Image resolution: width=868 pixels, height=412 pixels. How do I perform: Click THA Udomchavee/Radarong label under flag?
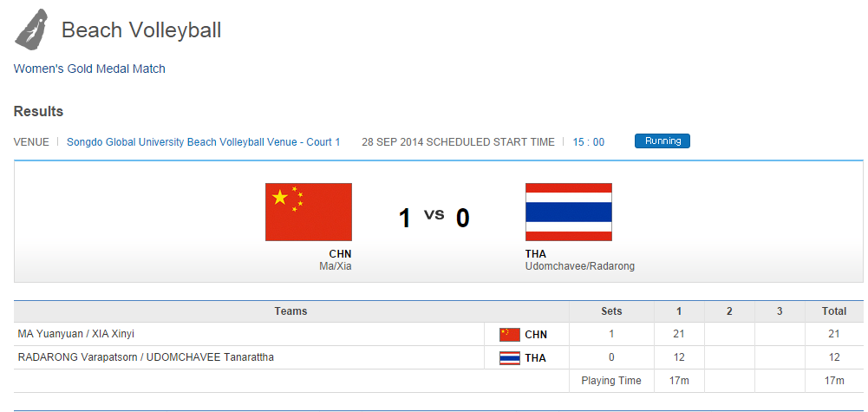(579, 260)
